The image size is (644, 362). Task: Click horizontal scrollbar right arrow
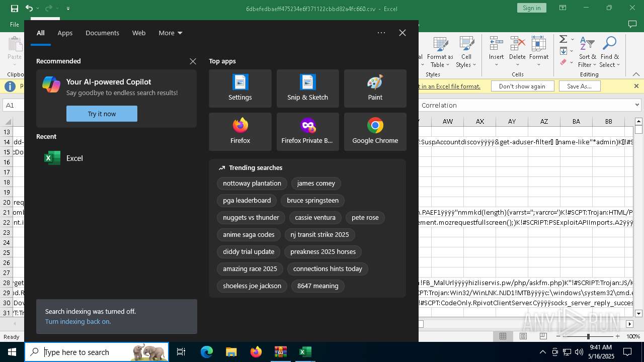(x=629, y=324)
